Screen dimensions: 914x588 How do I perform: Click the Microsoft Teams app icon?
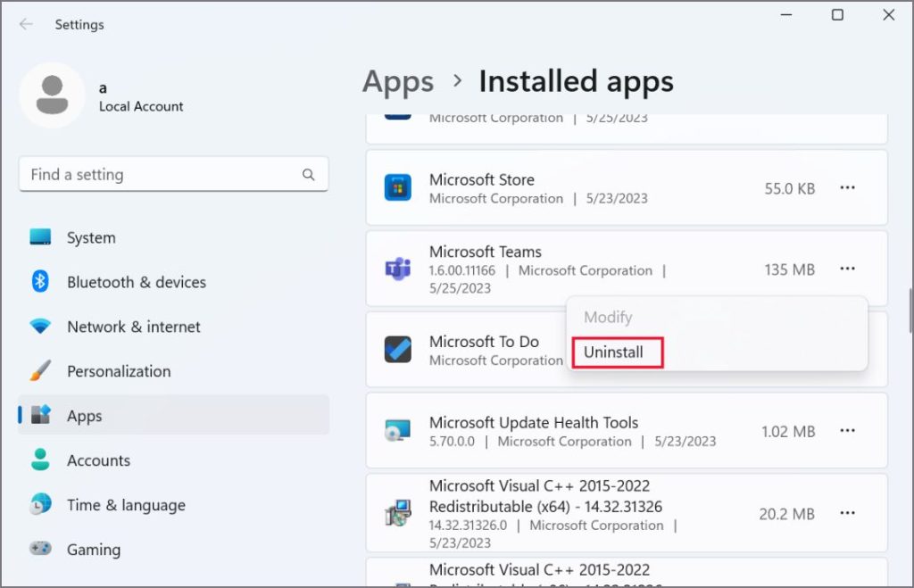click(x=397, y=269)
